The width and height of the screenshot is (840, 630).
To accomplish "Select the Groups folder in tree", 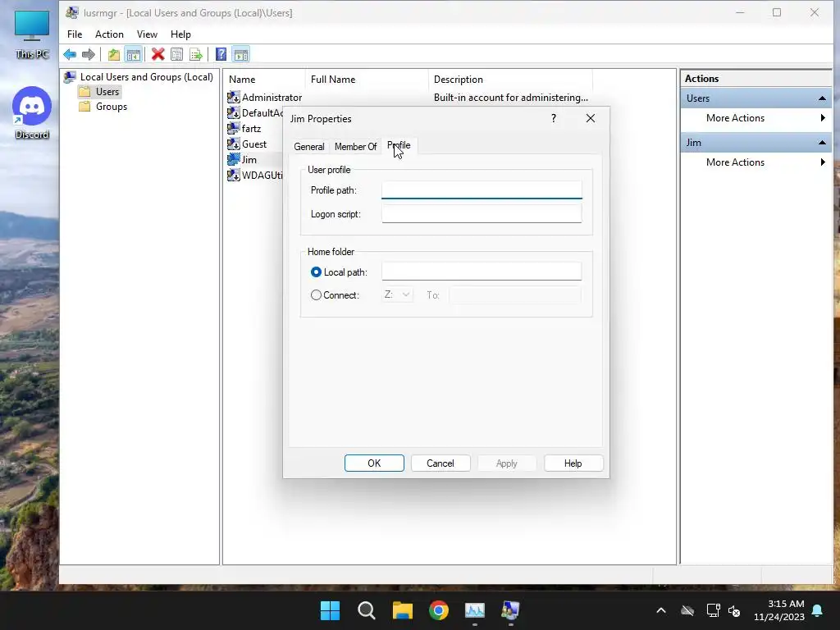I will [103, 107].
